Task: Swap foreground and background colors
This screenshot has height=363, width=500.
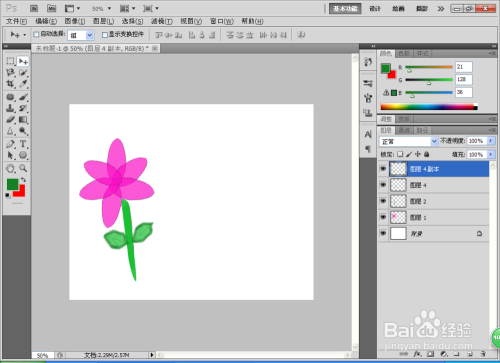Action: coord(23,180)
